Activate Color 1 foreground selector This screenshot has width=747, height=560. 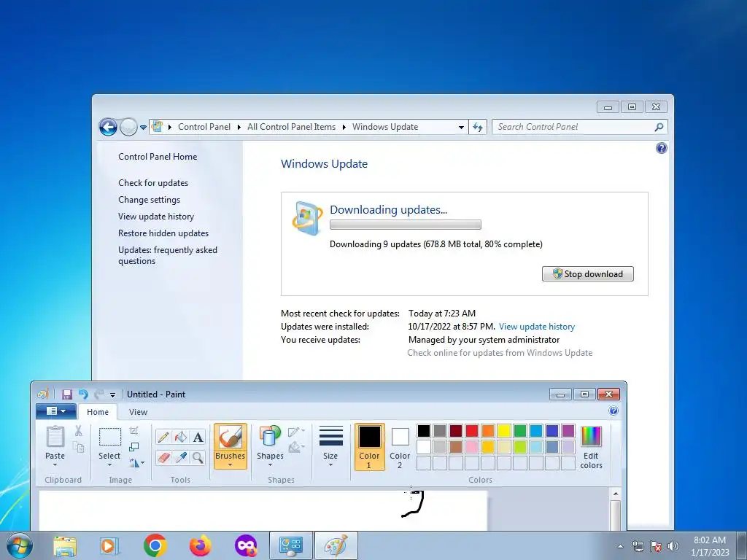(369, 447)
